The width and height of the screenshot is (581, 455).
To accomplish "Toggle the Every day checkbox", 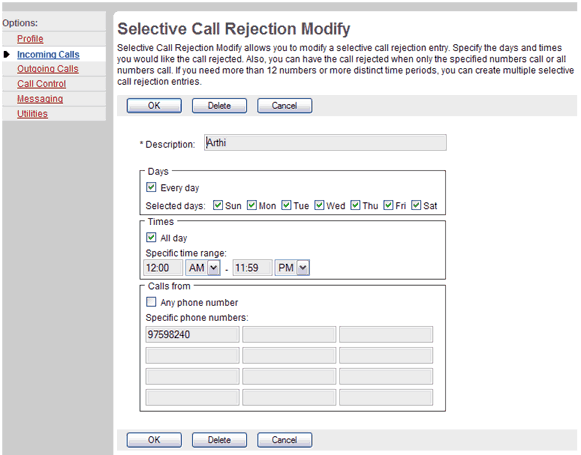I will coord(151,187).
